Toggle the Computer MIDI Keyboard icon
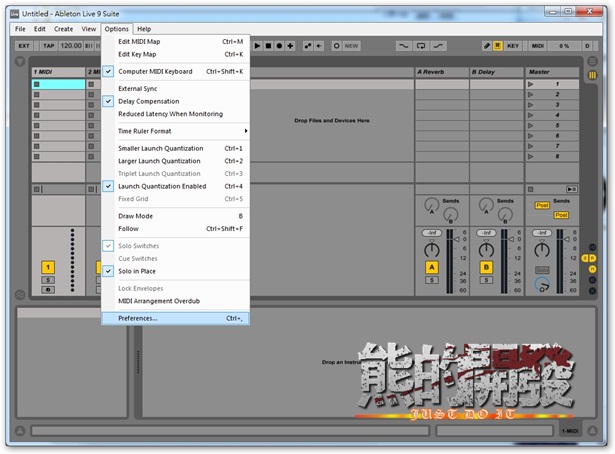 pos(497,46)
